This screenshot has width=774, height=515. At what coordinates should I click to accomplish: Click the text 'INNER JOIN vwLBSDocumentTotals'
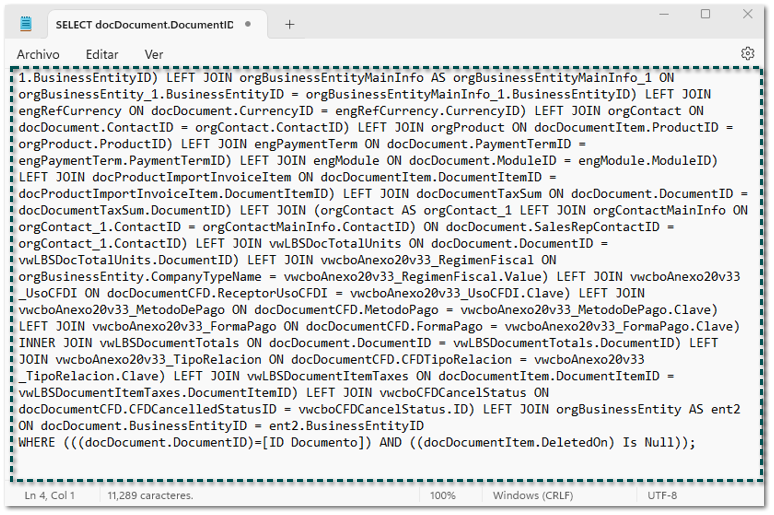[x=128, y=343]
